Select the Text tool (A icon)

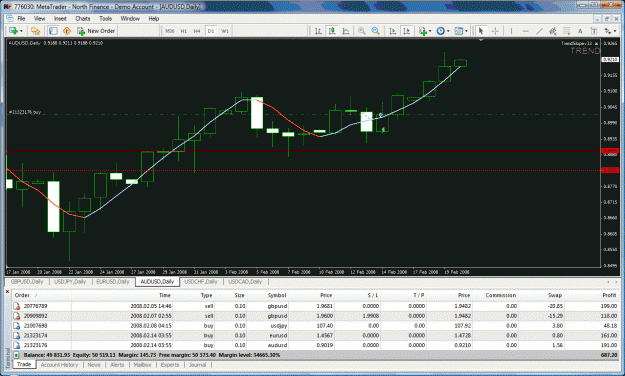[580, 31]
